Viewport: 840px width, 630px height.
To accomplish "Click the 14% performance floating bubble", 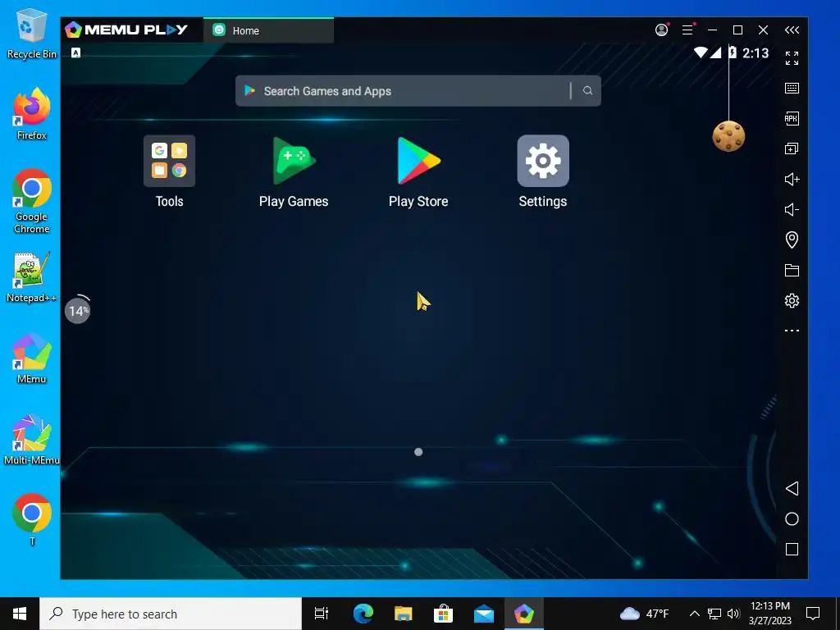I will [x=78, y=310].
